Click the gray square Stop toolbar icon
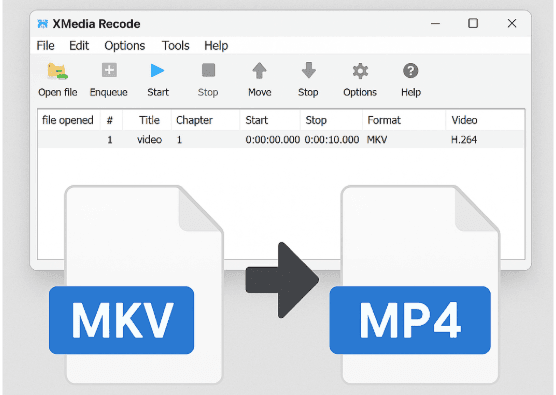The width and height of the screenshot is (556, 395). pyautogui.click(x=208, y=70)
